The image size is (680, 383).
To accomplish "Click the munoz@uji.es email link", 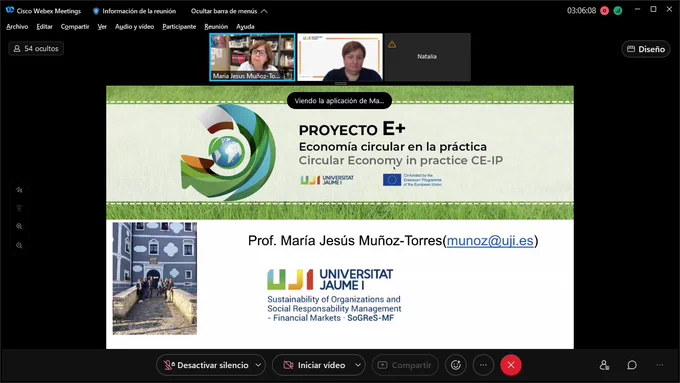I will [x=490, y=240].
